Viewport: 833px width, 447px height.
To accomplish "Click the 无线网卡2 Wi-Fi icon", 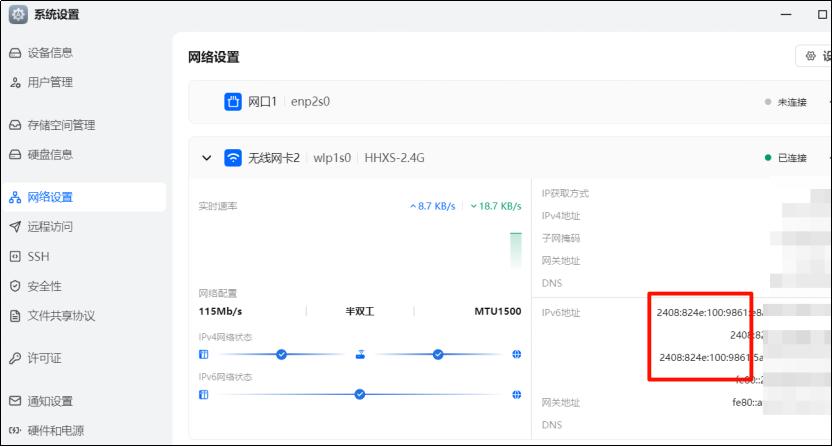I will [x=233, y=158].
